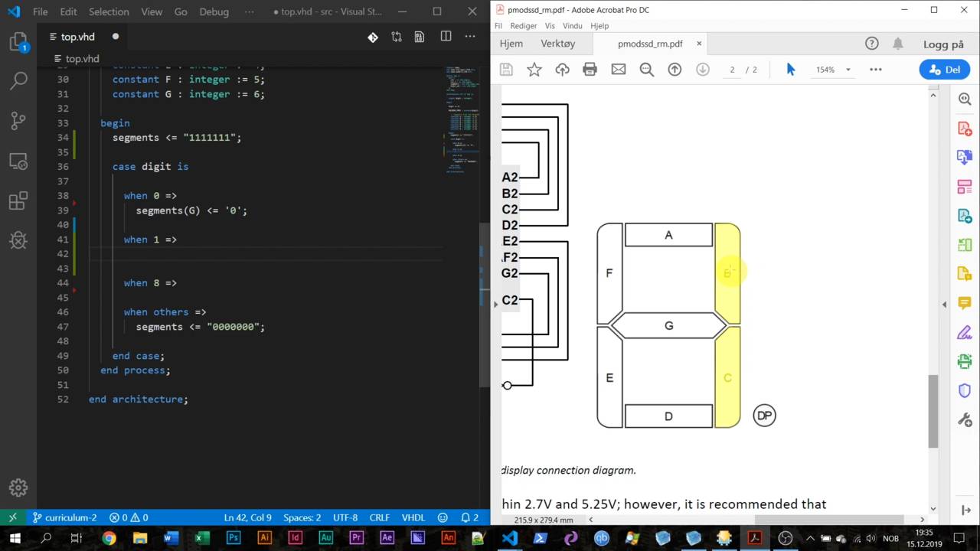
Task: Click the Split Editor icon
Action: coord(446,37)
